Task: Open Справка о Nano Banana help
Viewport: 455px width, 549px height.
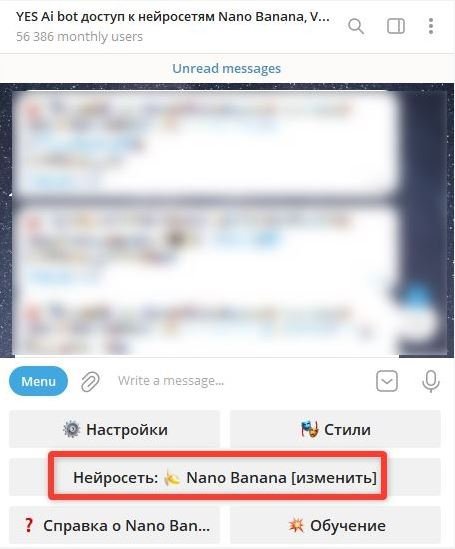Action: tap(114, 525)
